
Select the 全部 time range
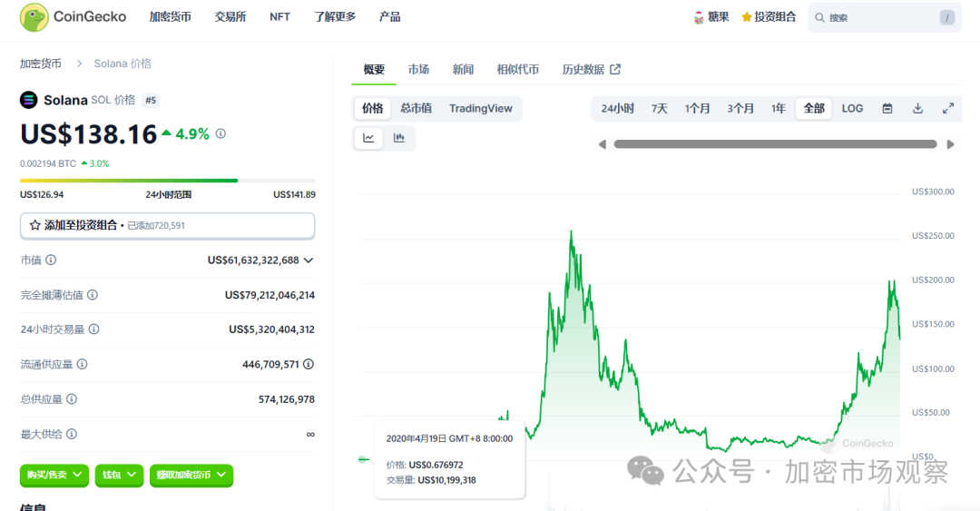814,108
